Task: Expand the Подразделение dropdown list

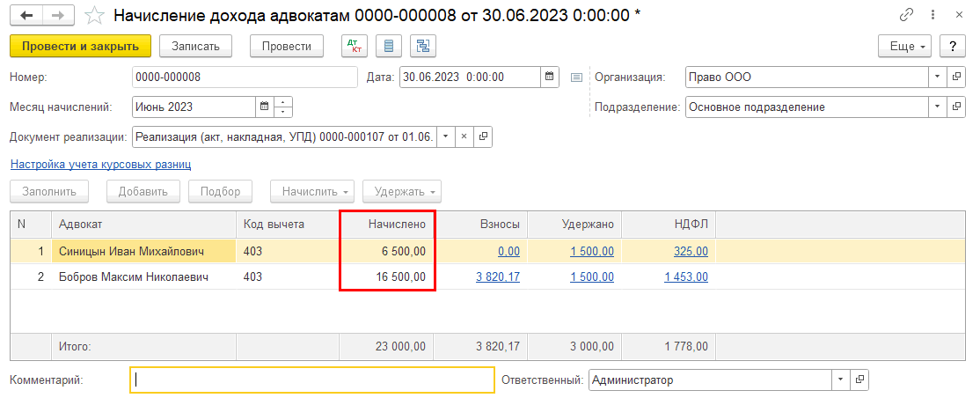Action: (x=937, y=107)
